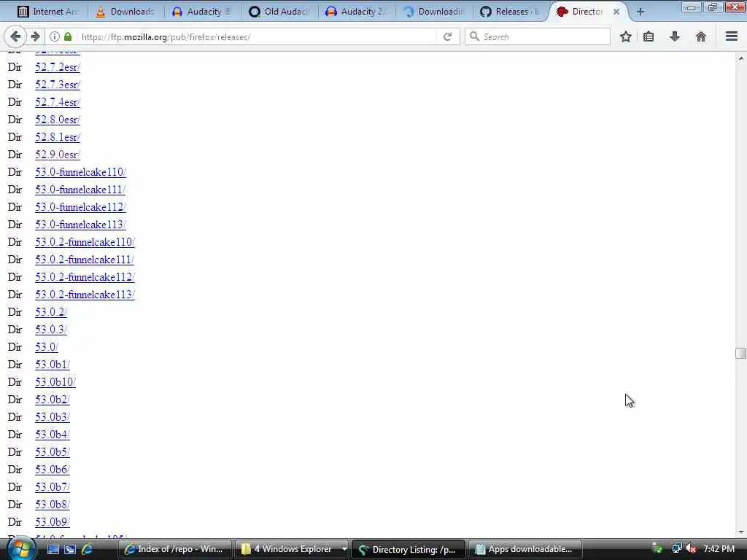Go to the home page icon

coord(701,36)
